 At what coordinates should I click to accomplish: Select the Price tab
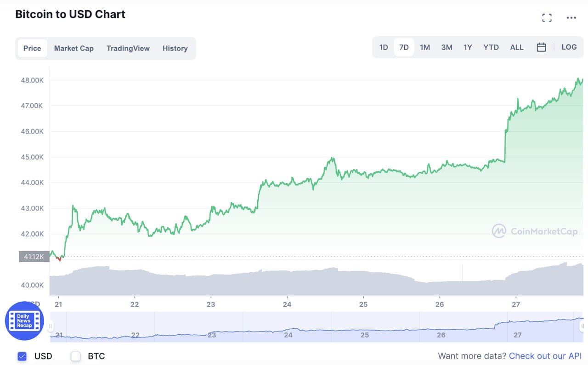(32, 48)
